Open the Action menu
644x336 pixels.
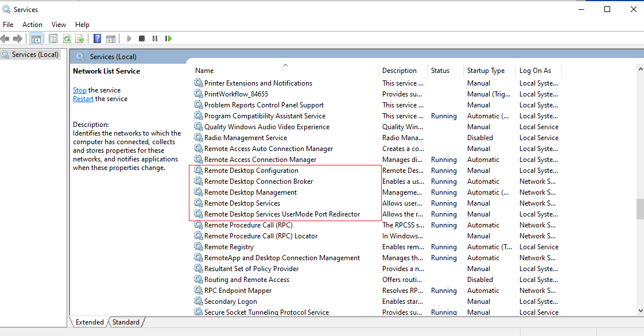coord(33,25)
